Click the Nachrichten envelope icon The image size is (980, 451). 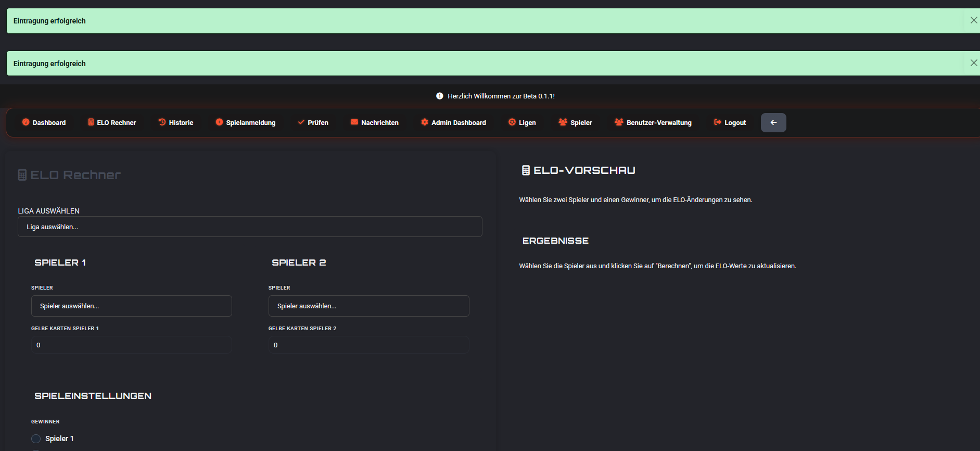tap(354, 122)
